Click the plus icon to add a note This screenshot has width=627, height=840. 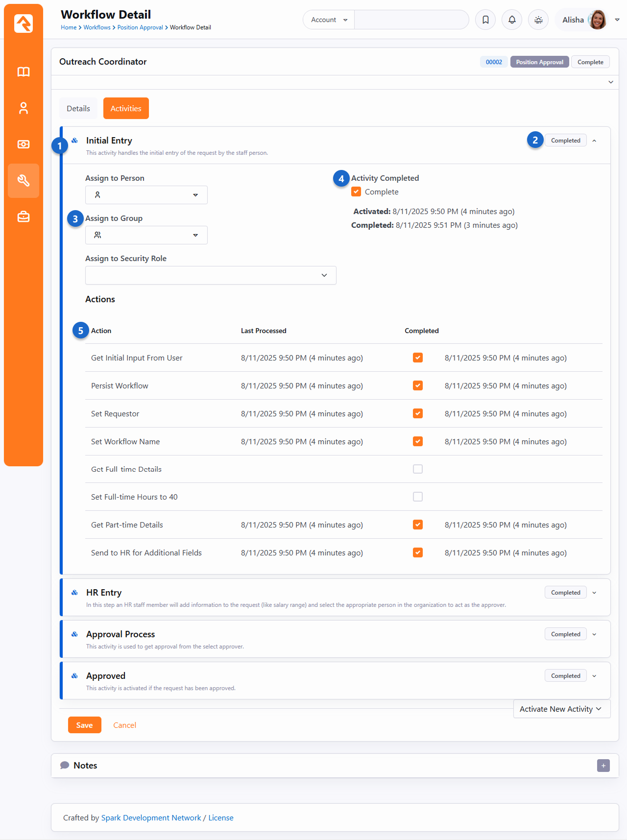coord(603,766)
